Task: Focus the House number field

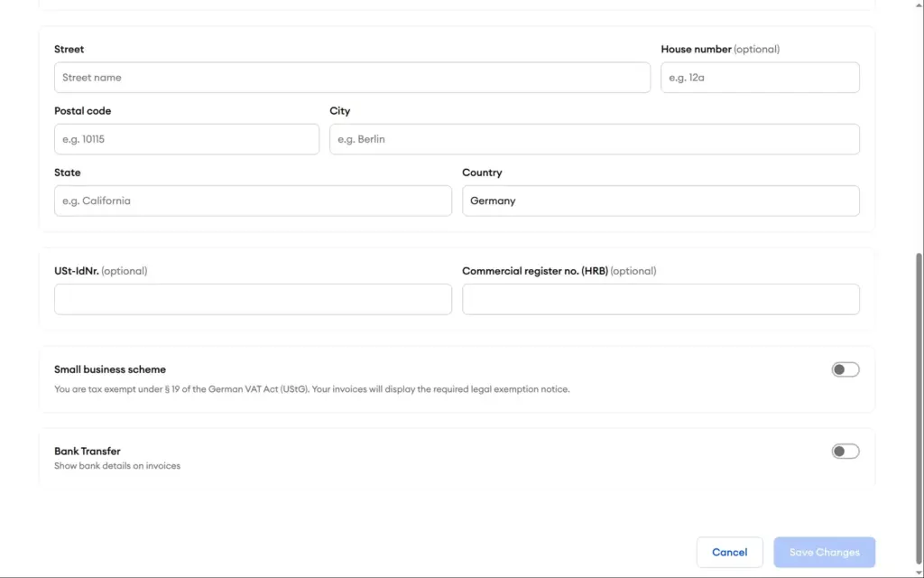Action: (760, 78)
